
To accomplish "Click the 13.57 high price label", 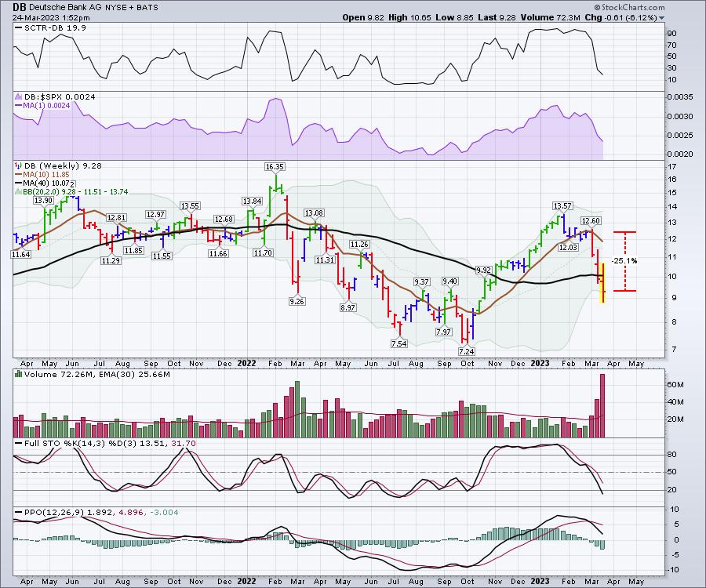I will point(562,206).
